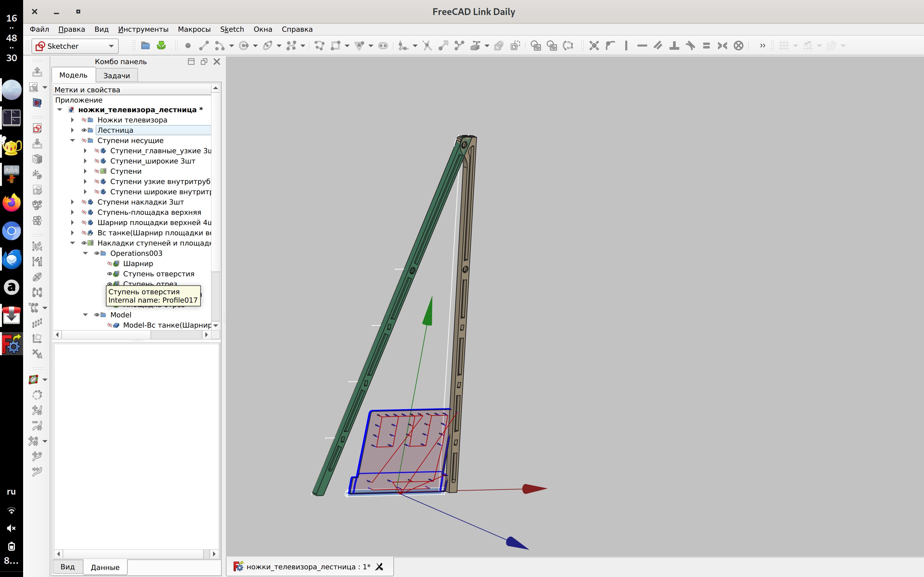924x577 pixels.
Task: Click the trim edge tool
Action: pos(427,46)
